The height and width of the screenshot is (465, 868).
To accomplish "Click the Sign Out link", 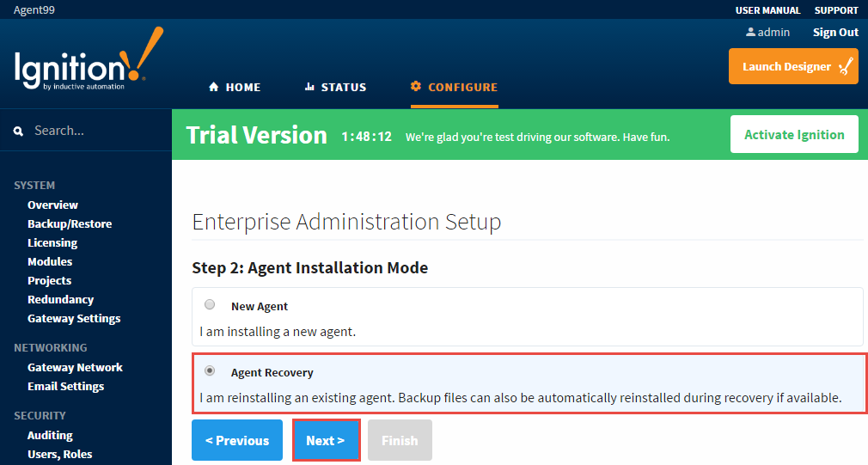I will tap(835, 32).
